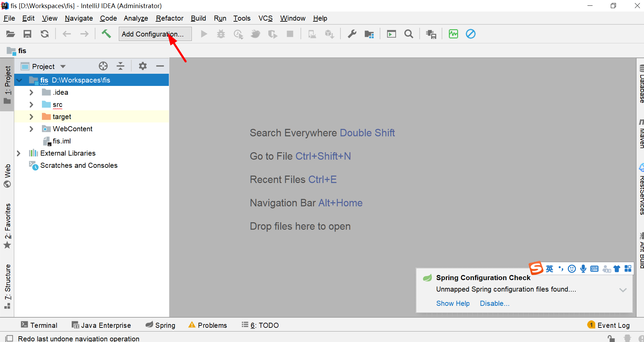Click the Search Everywhere magnifier icon
Image resolution: width=644 pixels, height=342 pixels.
pos(409,34)
